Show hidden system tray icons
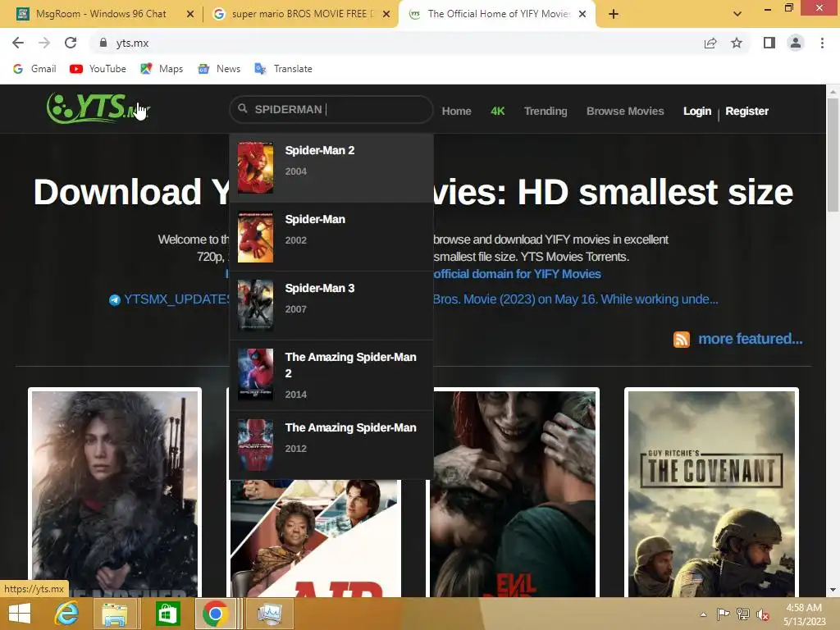The height and width of the screenshot is (630, 840). click(x=703, y=614)
